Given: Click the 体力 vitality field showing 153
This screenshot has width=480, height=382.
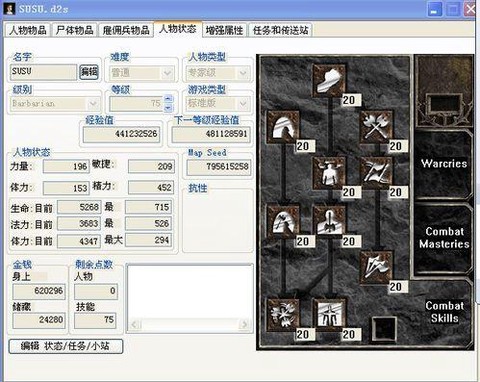Looking at the screenshot, I should 66,188.
